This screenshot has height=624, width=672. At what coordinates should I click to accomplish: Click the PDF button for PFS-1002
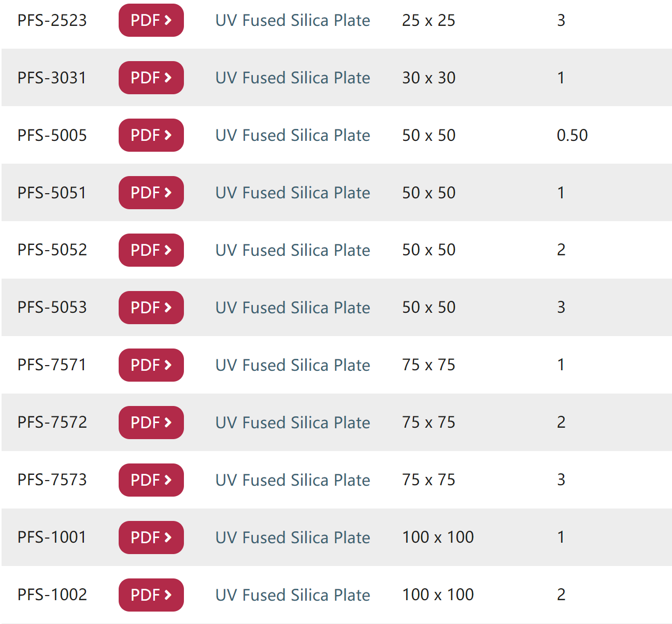coord(151,595)
